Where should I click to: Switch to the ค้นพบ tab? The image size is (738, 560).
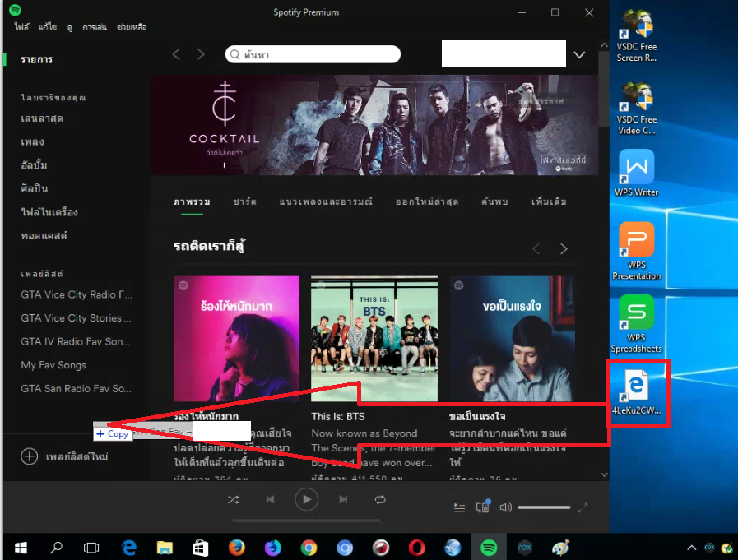coord(494,202)
